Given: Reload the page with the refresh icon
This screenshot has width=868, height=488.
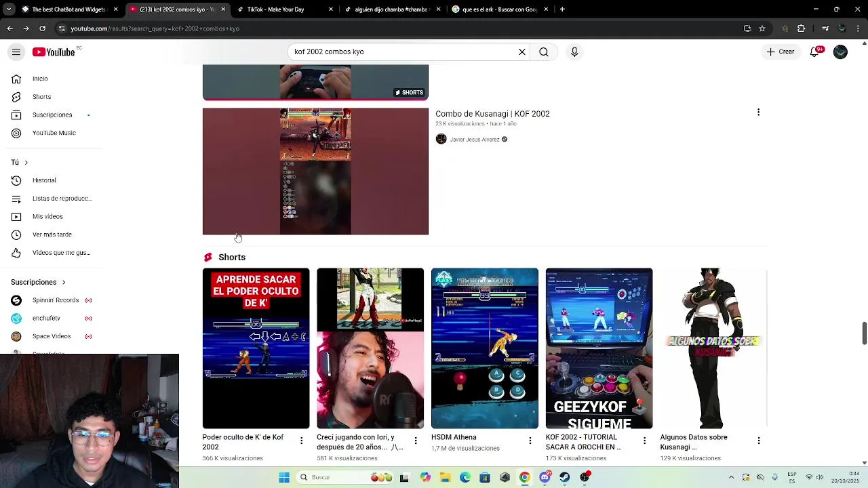Looking at the screenshot, I should click(x=42, y=28).
